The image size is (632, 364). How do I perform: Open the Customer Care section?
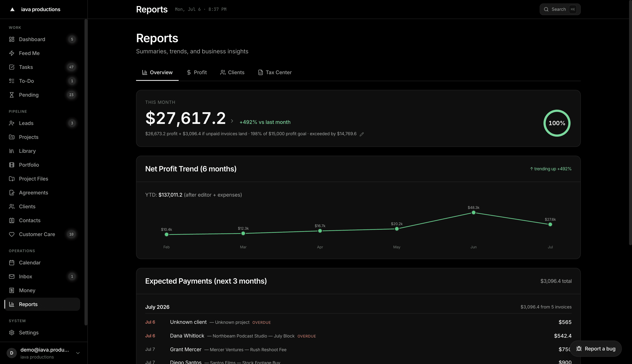(42, 234)
